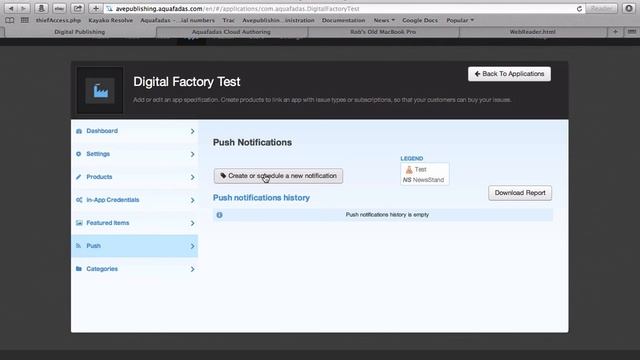
Task: Open the downloads icon in toolbar
Action: [629, 9]
